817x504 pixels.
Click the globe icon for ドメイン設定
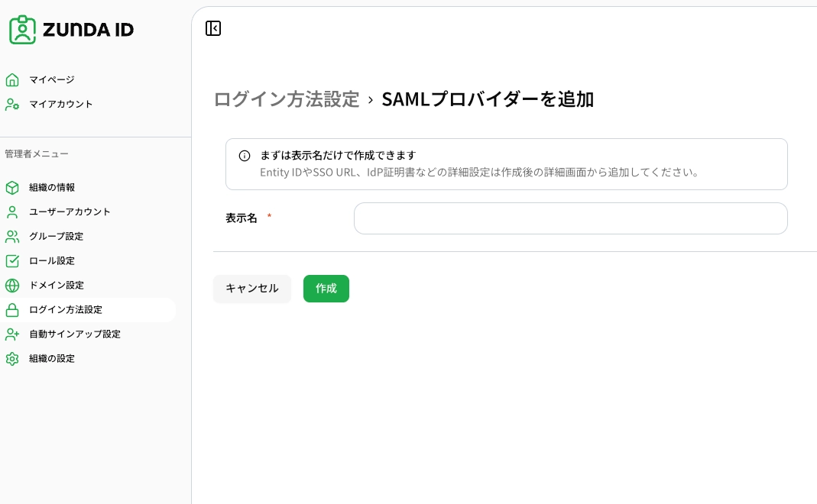click(x=12, y=286)
